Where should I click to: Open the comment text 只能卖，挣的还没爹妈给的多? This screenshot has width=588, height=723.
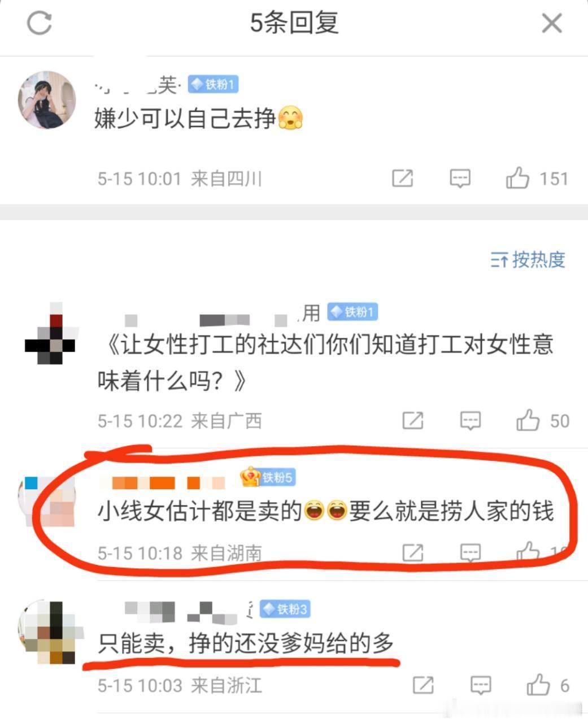246,643
